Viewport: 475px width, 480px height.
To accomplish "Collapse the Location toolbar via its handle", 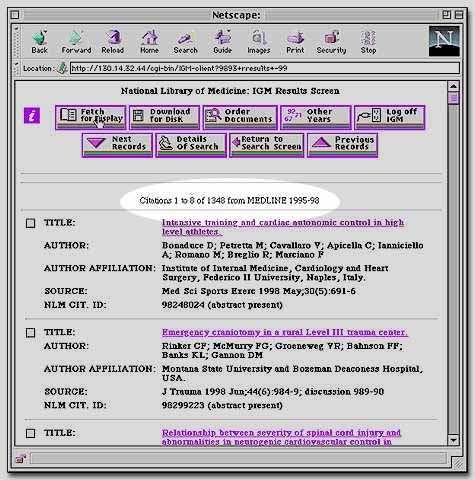I will [x=17, y=68].
